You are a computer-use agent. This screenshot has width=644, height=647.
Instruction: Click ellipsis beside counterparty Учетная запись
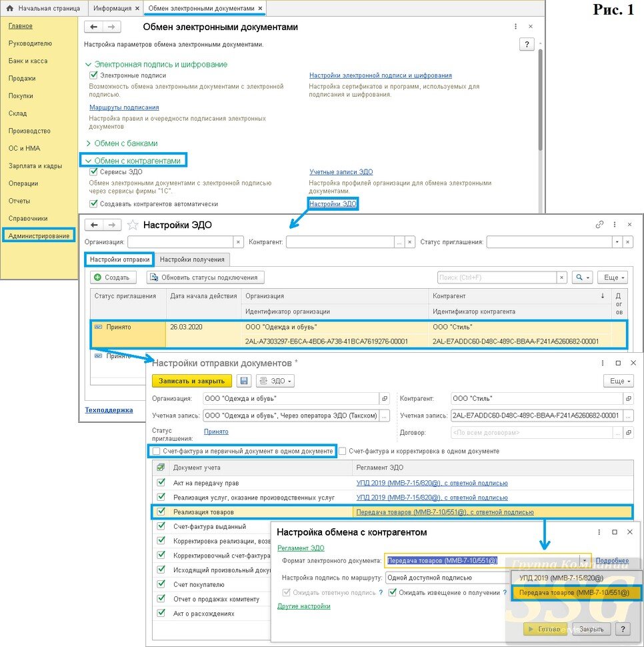point(628,416)
